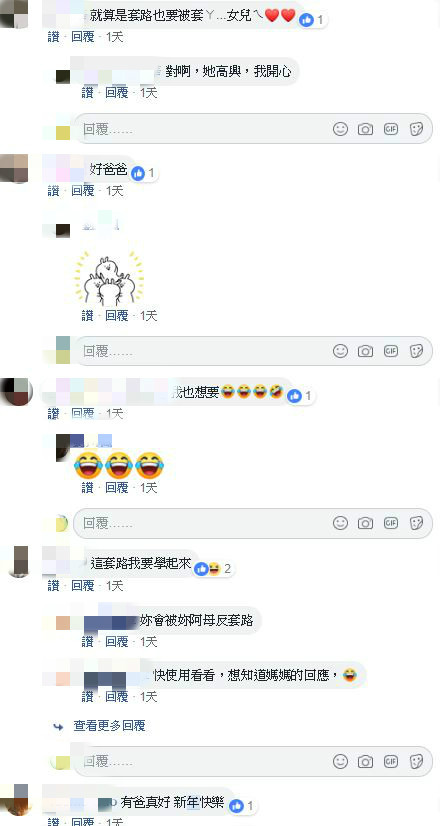The image size is (440, 826).
Task: Reply to 妳會被妳阿母反套路 comment
Action: point(116,641)
